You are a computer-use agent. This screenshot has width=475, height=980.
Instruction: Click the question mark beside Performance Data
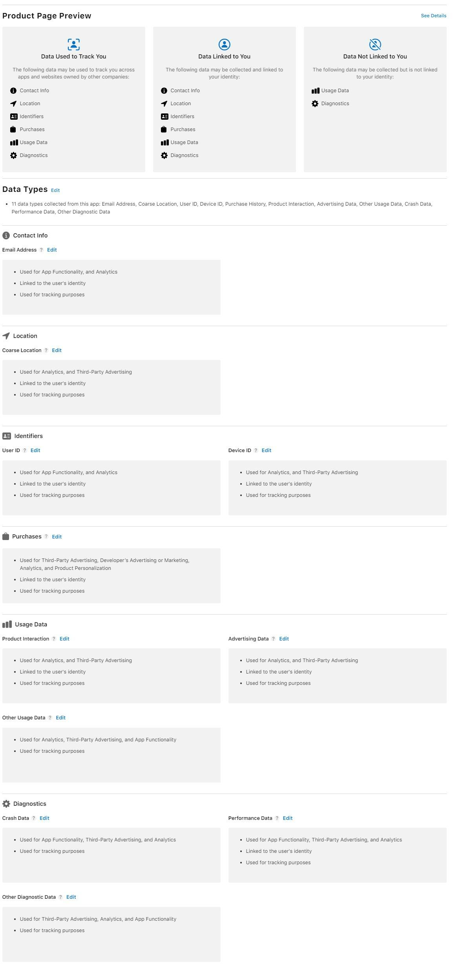[277, 818]
